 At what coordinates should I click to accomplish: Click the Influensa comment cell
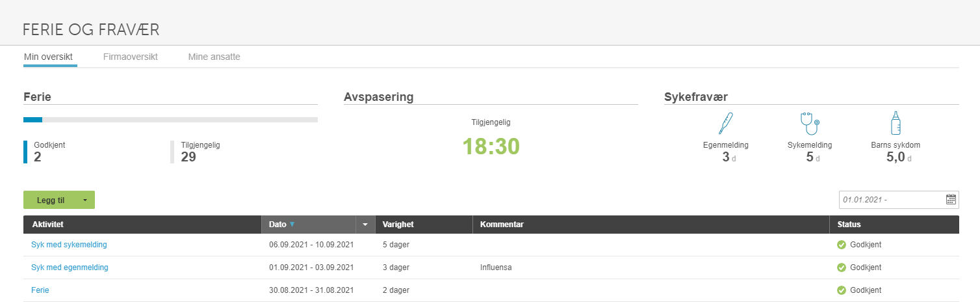pyautogui.click(x=496, y=268)
